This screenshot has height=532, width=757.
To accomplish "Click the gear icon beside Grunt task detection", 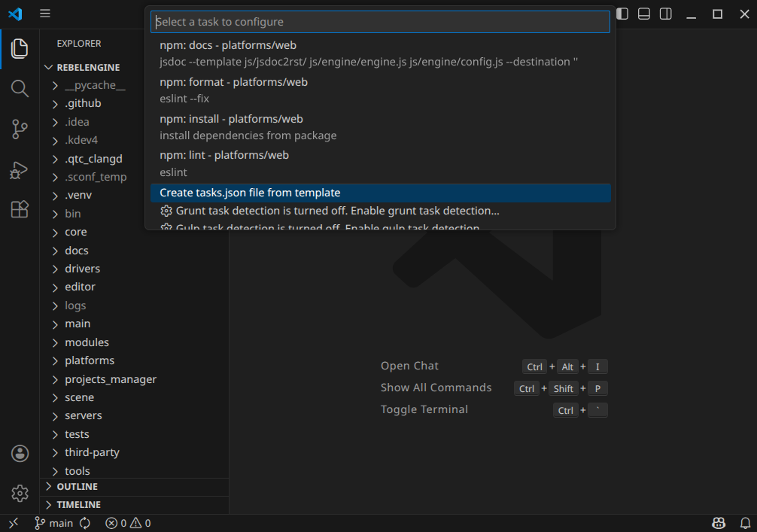I will 166,211.
